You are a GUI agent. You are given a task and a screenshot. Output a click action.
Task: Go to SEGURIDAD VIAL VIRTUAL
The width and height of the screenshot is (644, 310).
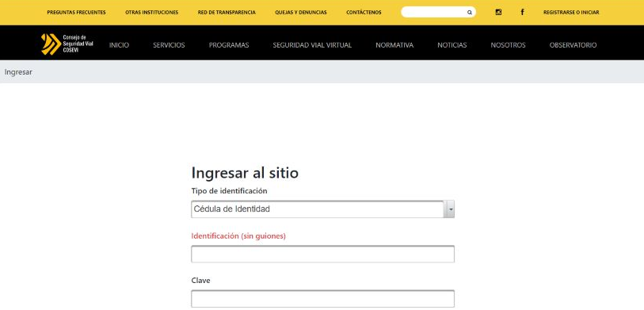click(x=312, y=45)
